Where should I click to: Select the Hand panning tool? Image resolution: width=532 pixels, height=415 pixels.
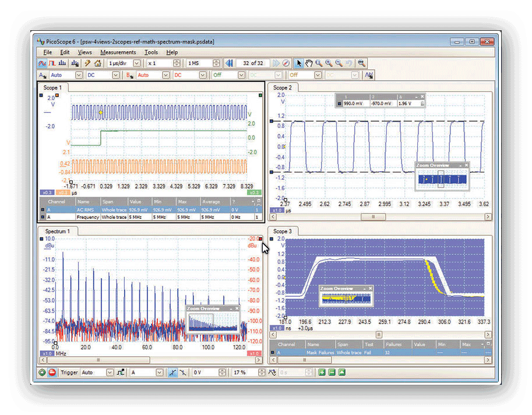tap(309, 63)
